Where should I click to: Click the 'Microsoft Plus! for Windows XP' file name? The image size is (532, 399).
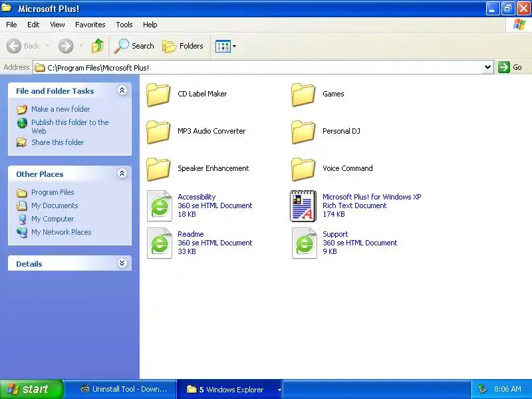(372, 197)
